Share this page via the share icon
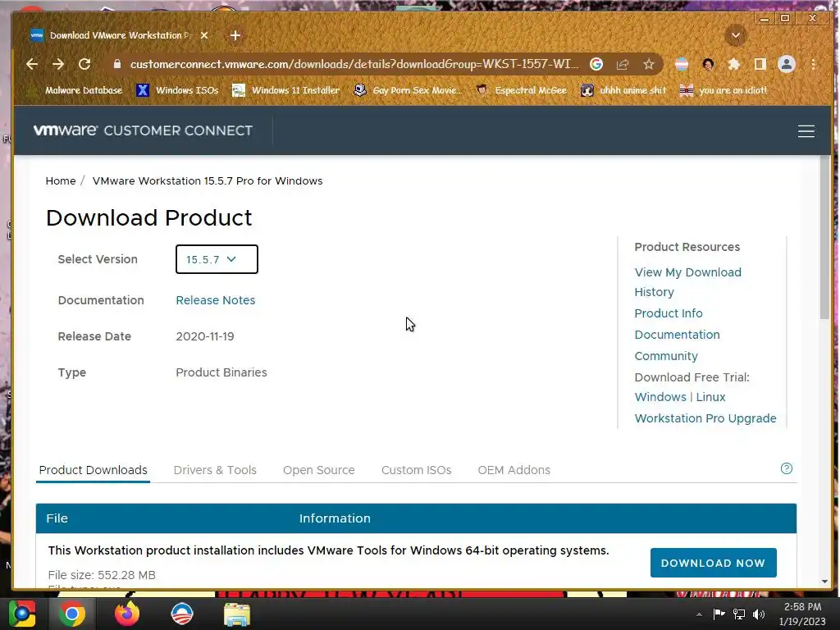The image size is (840, 630). (x=623, y=64)
